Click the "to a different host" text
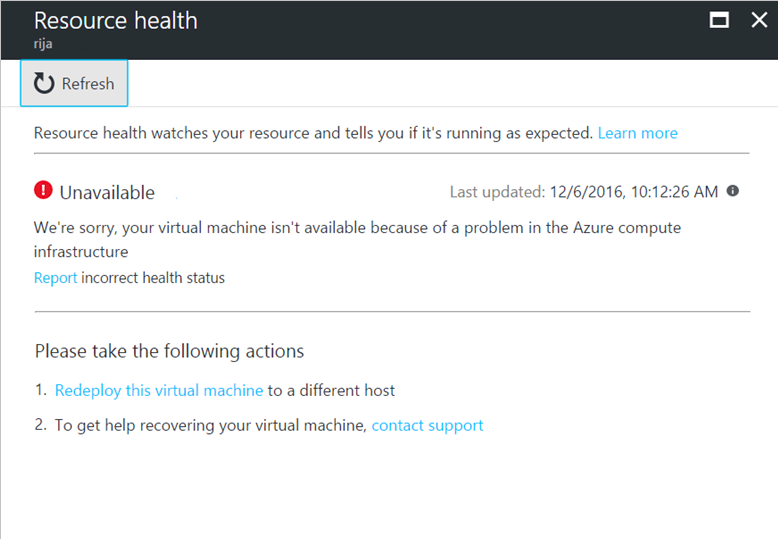Image resolution: width=778 pixels, height=539 pixels. click(x=331, y=391)
